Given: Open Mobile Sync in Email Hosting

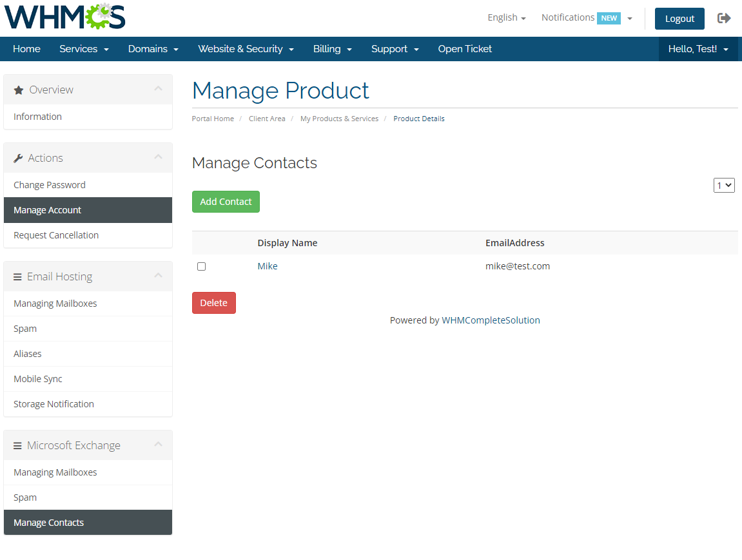Looking at the screenshot, I should pyautogui.click(x=88, y=379).
